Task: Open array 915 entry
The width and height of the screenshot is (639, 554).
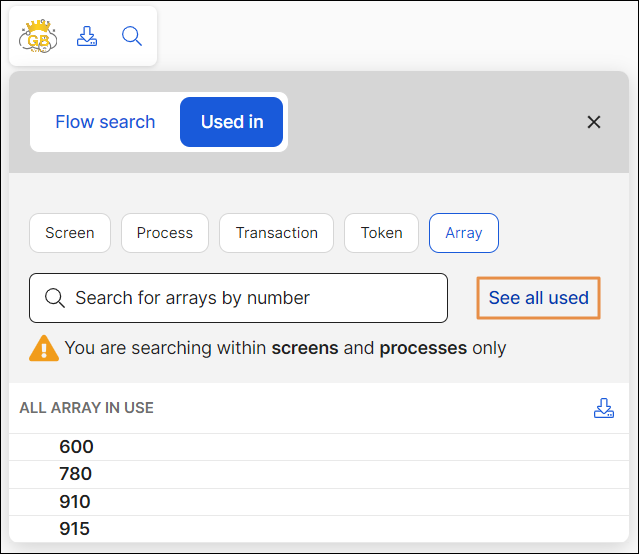Action: tap(76, 529)
